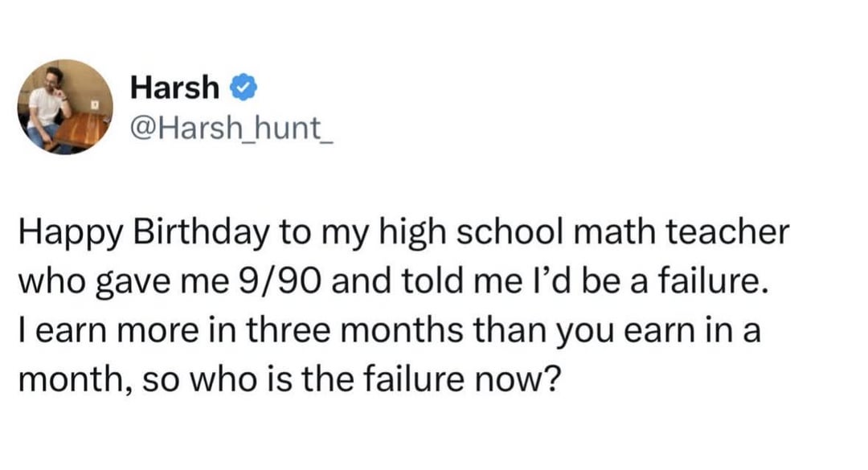The image size is (868, 470).
Task: Click the words I earn more
Action: pos(108,330)
